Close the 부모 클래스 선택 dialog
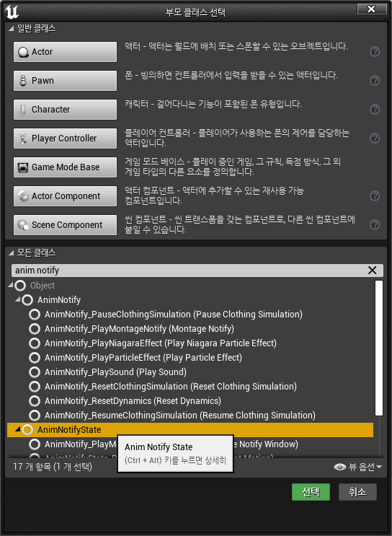 click(372, 9)
